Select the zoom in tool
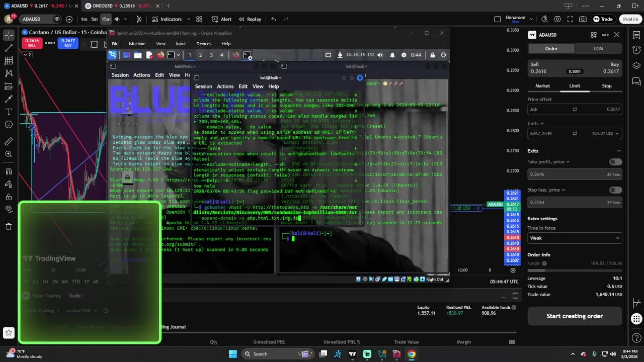The height and width of the screenshot is (362, 644). point(9,154)
